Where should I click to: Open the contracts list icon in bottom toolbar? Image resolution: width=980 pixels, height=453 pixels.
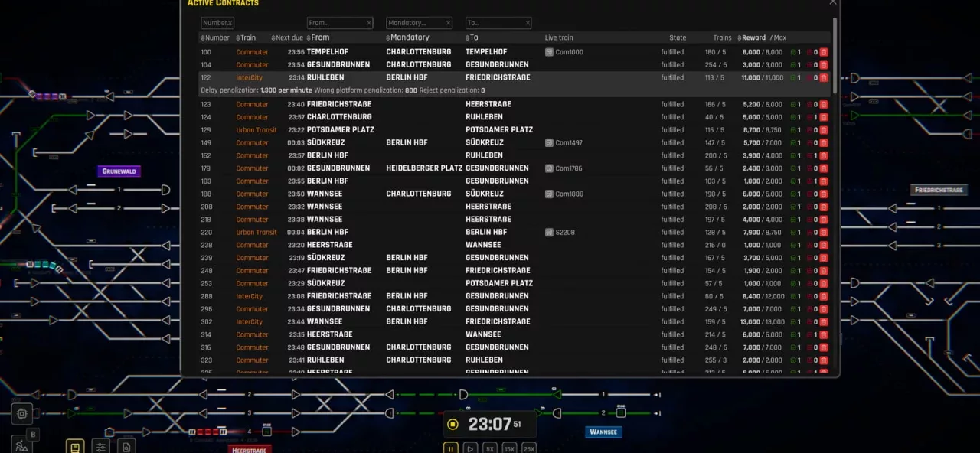coord(74,447)
